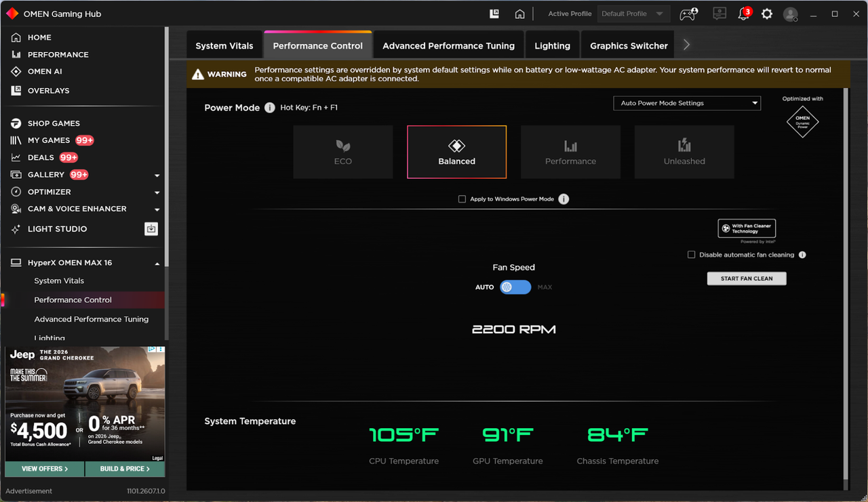Check Disable automatic fan cleaning

692,255
